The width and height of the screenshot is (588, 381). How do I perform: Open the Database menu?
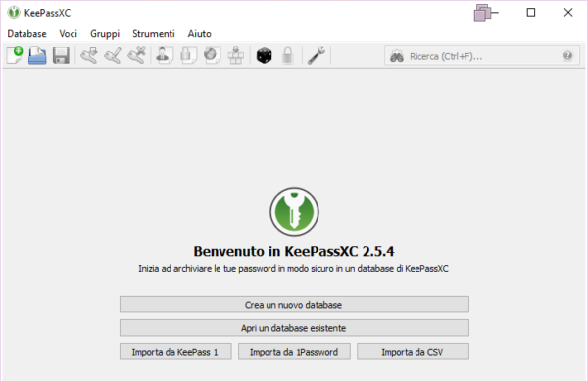(26, 34)
